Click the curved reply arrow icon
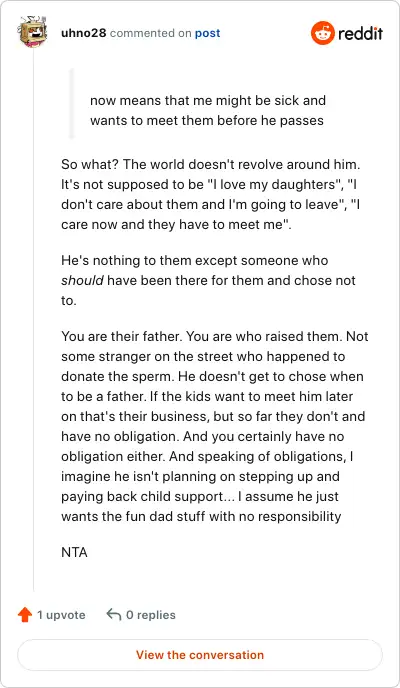Viewport: 400px width, 688px height. (114, 614)
